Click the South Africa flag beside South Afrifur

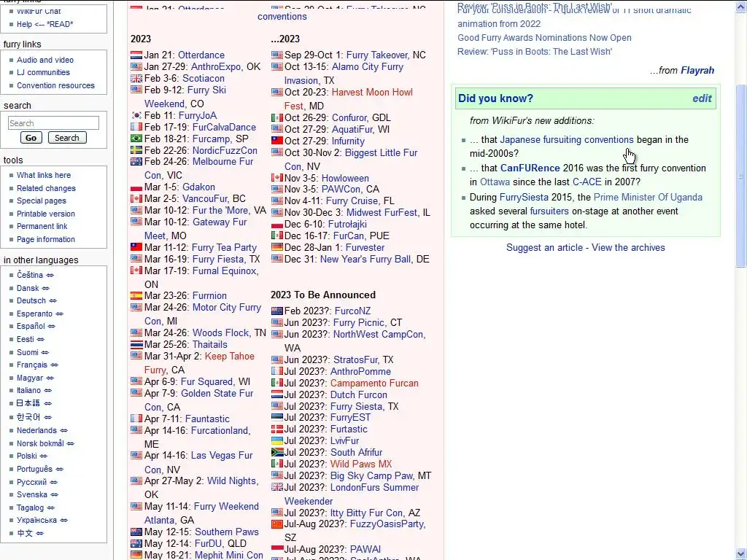[x=276, y=452]
